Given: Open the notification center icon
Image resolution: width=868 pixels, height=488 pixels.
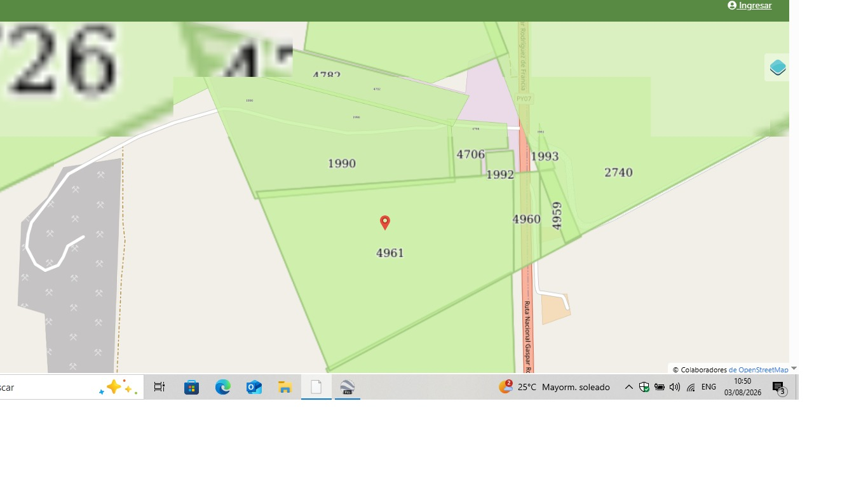Looking at the screenshot, I should click(780, 388).
